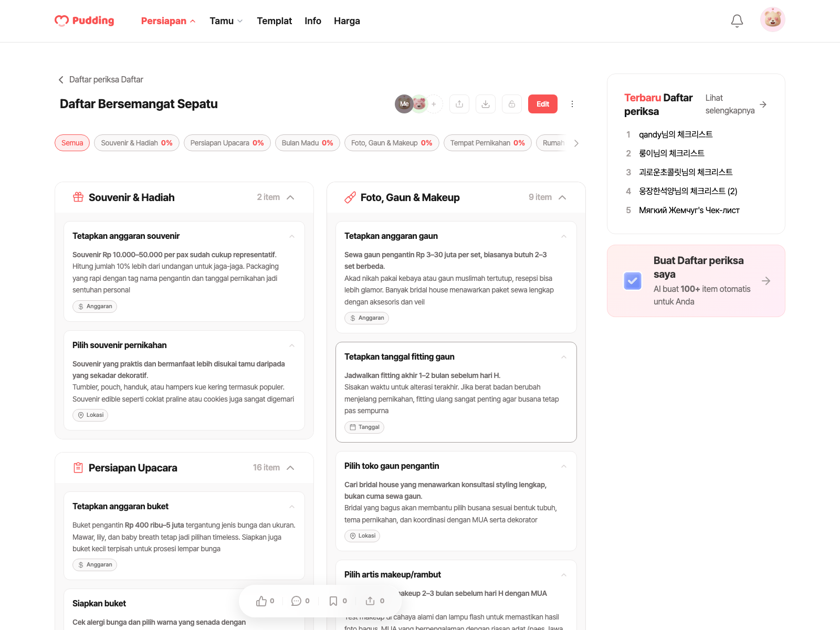
Task: Click arrow next to Lihat selengkapnya
Action: (763, 104)
